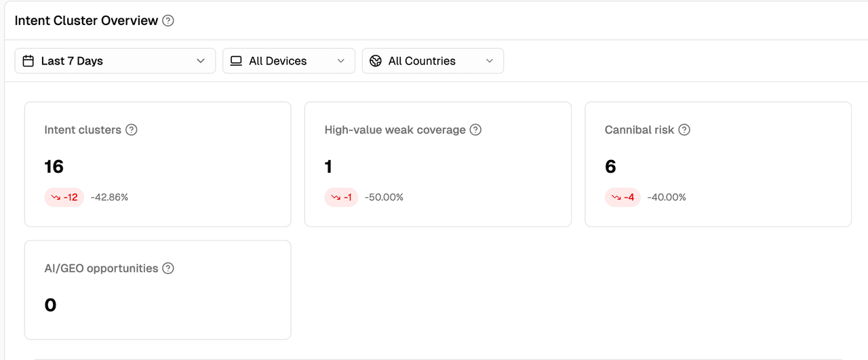
Task: Click help icon beside Intent Cluster Overview title
Action: point(168,20)
